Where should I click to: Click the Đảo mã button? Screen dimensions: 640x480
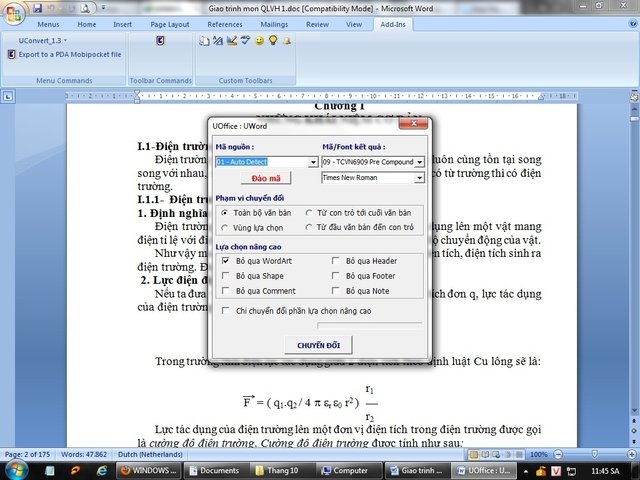point(266,178)
